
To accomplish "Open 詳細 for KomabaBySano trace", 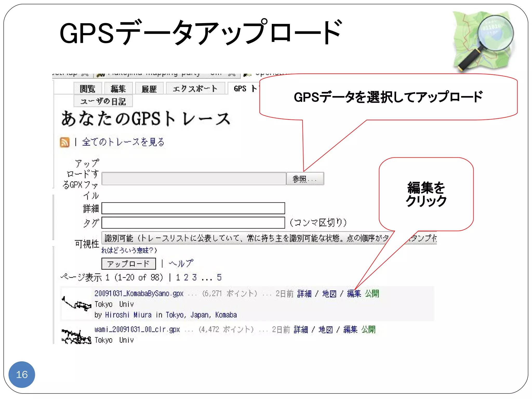I will [304, 294].
